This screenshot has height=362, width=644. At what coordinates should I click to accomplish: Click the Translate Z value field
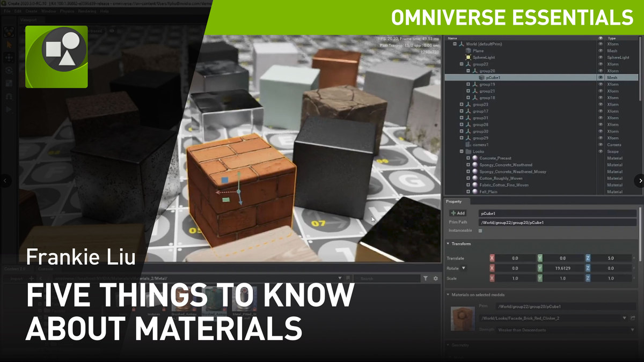(x=611, y=258)
